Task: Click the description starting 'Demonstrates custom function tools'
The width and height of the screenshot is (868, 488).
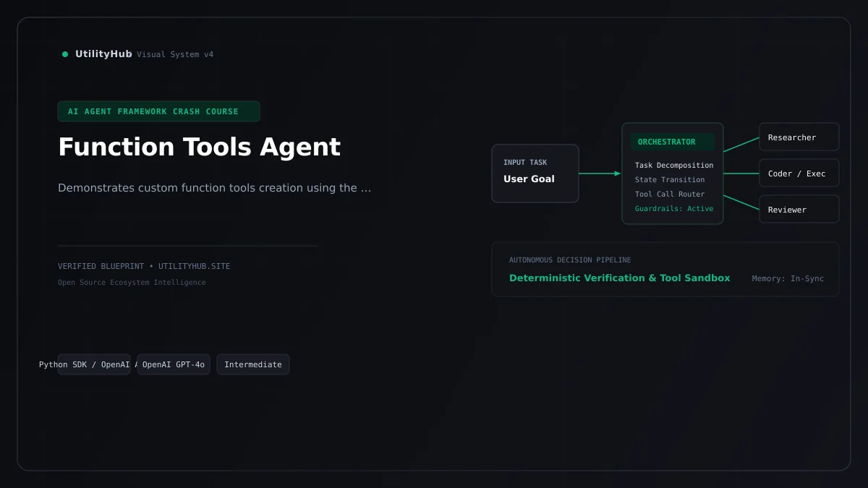Action: pos(214,188)
